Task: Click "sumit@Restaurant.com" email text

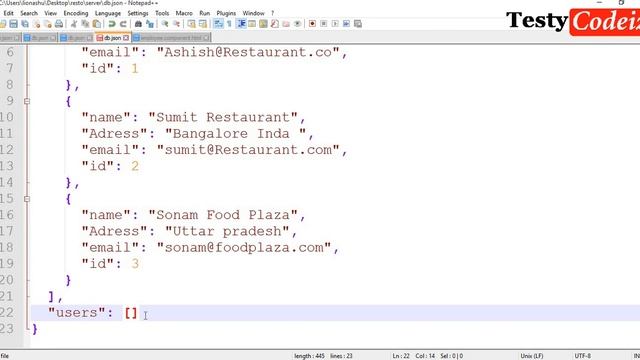Action: click(248, 150)
